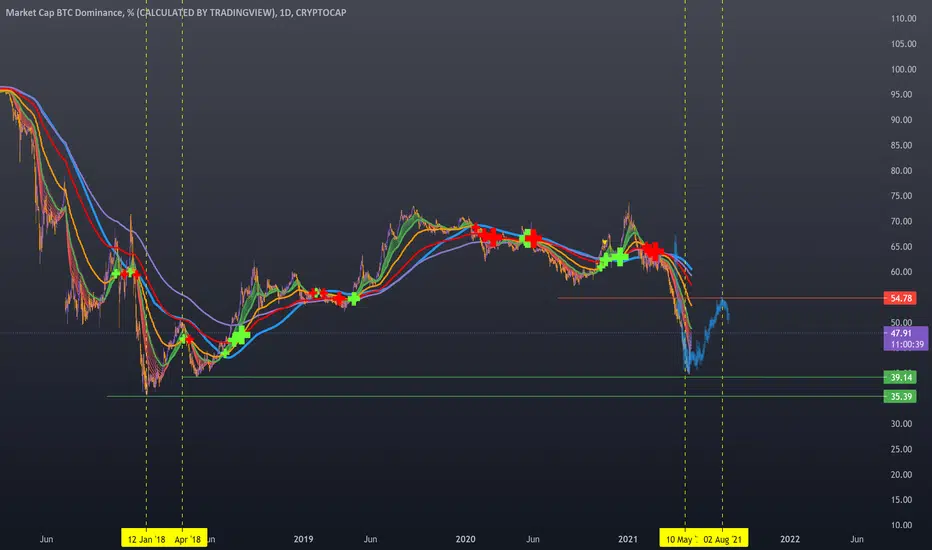Click the 2019 label on time axis
This screenshot has height=550, width=932.
pyautogui.click(x=303, y=539)
